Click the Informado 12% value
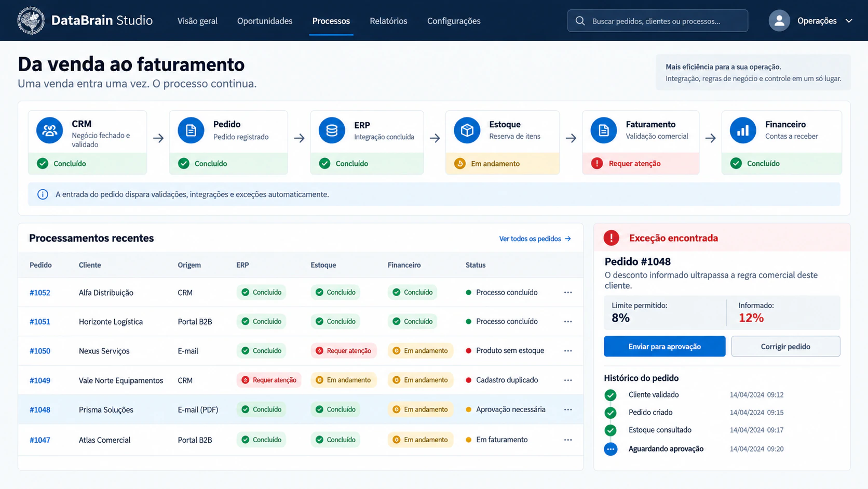 point(751,318)
